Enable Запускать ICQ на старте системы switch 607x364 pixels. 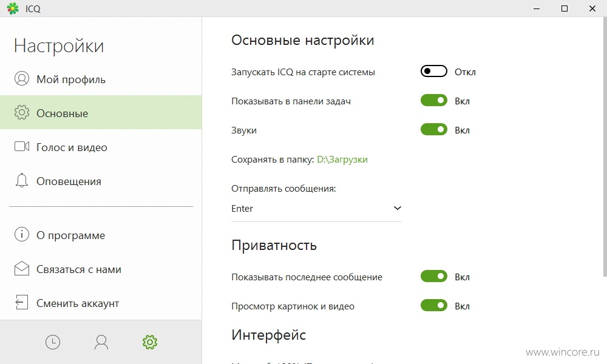434,71
